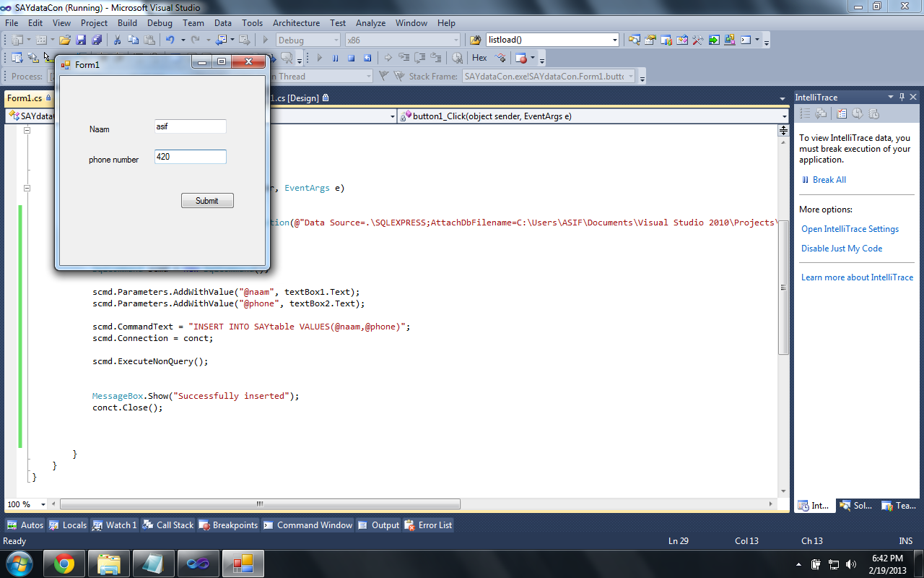This screenshot has width=924, height=578.
Task: Open the Architecture menu
Action: tap(296, 23)
